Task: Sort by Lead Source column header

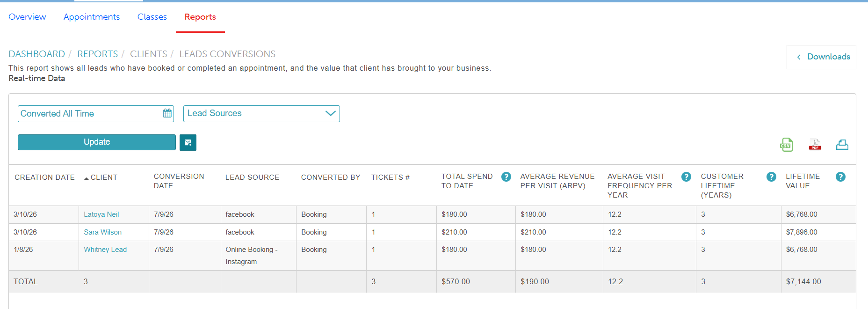Action: click(253, 177)
